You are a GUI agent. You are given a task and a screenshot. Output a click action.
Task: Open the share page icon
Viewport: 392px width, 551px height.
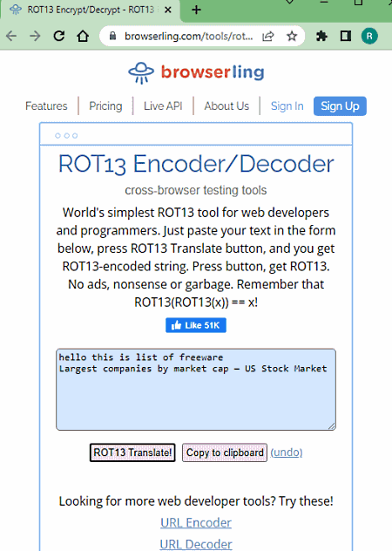pos(268,36)
